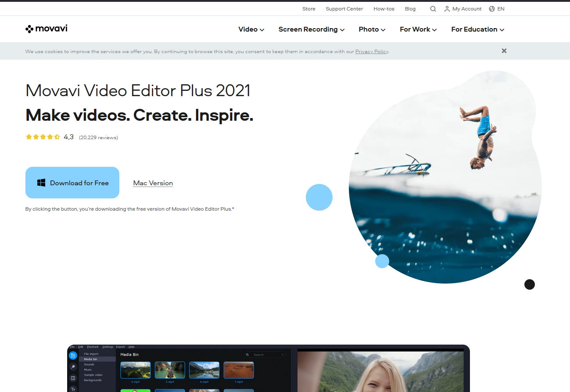Viewport: 570px width, 392px height.
Task: Select the import icon in editor sidebar
Action: tap(73, 355)
